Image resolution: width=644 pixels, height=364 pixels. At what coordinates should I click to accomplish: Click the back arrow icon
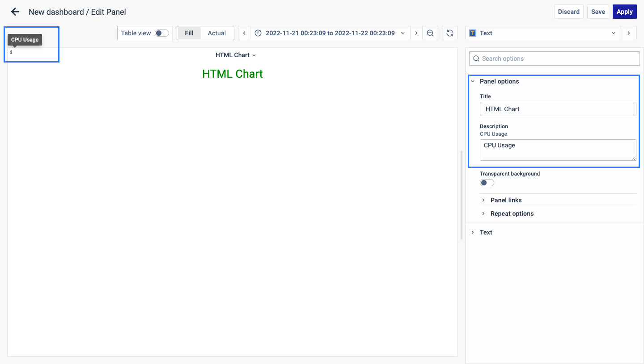pyautogui.click(x=15, y=12)
